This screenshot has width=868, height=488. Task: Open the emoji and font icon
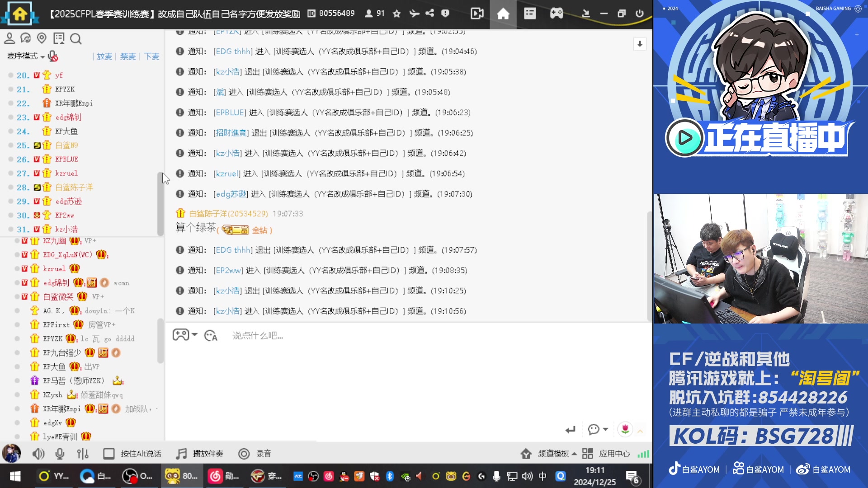pyautogui.click(x=211, y=336)
